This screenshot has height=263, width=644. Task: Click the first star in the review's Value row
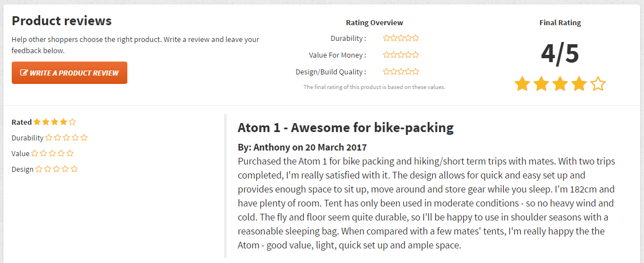[x=35, y=153]
